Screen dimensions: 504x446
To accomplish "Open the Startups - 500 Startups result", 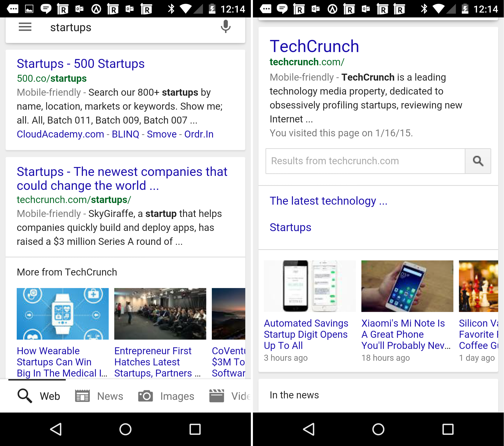I will pyautogui.click(x=80, y=64).
